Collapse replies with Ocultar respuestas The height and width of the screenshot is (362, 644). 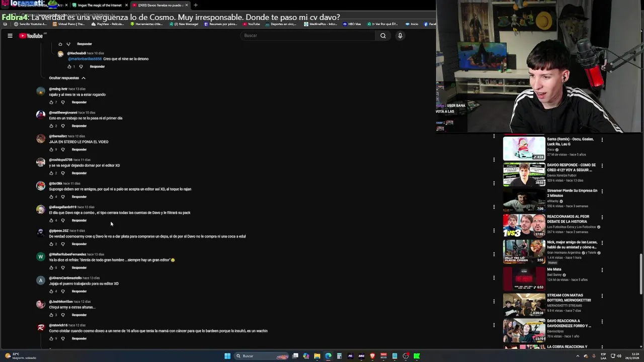tap(67, 78)
